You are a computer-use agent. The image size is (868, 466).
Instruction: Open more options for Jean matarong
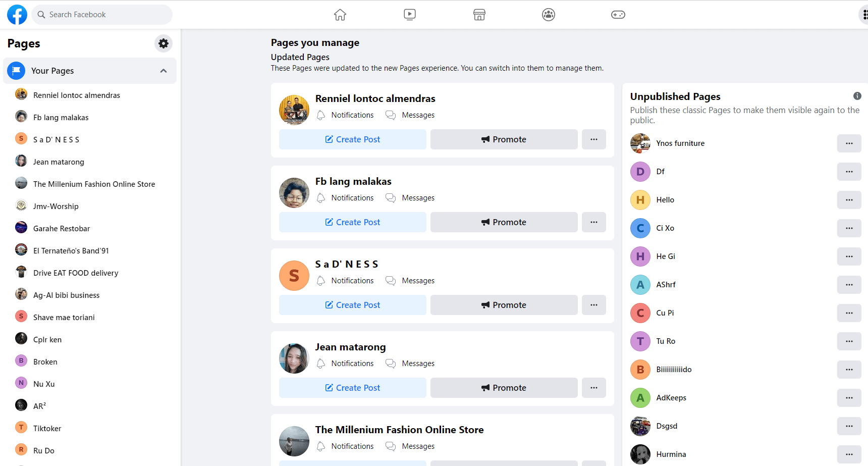pos(594,388)
